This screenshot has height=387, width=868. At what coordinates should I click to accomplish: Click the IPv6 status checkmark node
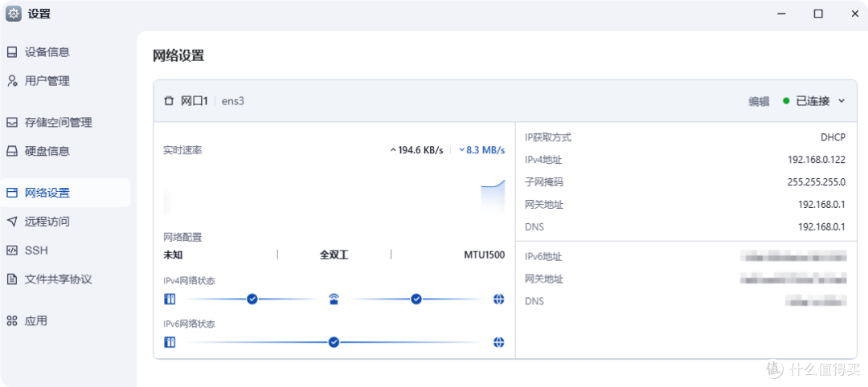(x=334, y=342)
